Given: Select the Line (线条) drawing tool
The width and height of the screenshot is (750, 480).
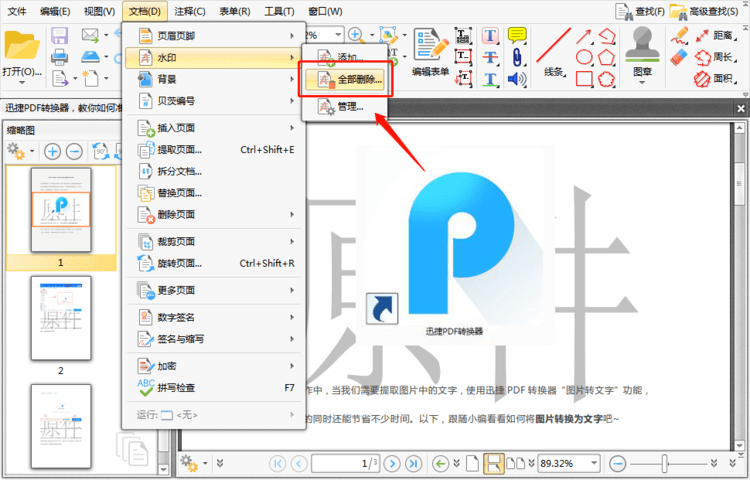Looking at the screenshot, I should [x=554, y=52].
